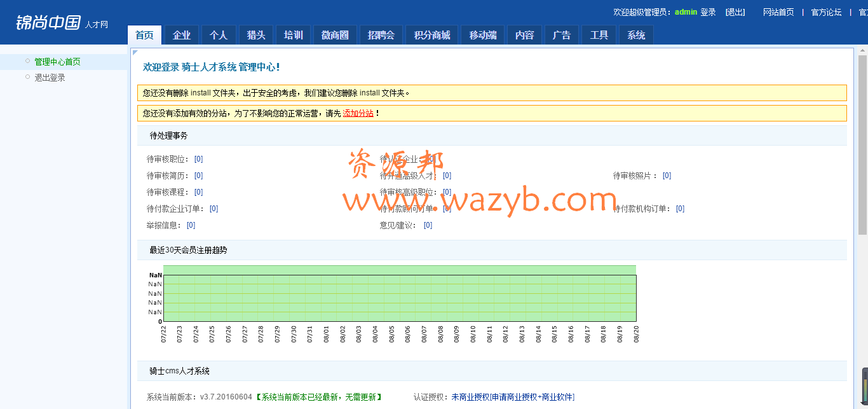Click the 未商业授权 status text
Screen dimensions: 868x409
[x=470, y=397]
